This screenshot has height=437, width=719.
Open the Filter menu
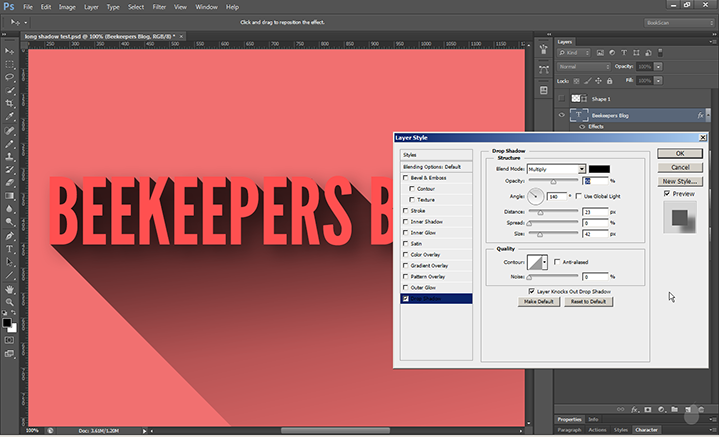pyautogui.click(x=159, y=6)
